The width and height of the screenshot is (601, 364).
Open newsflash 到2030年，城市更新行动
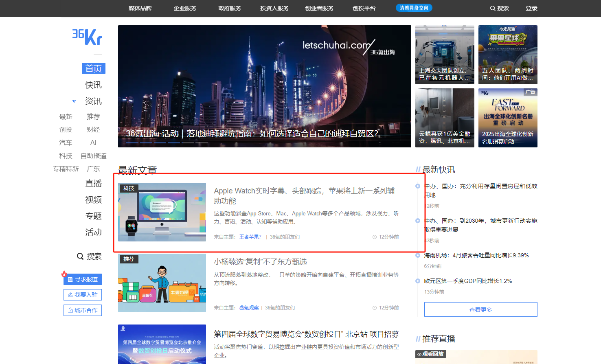tap(481, 225)
